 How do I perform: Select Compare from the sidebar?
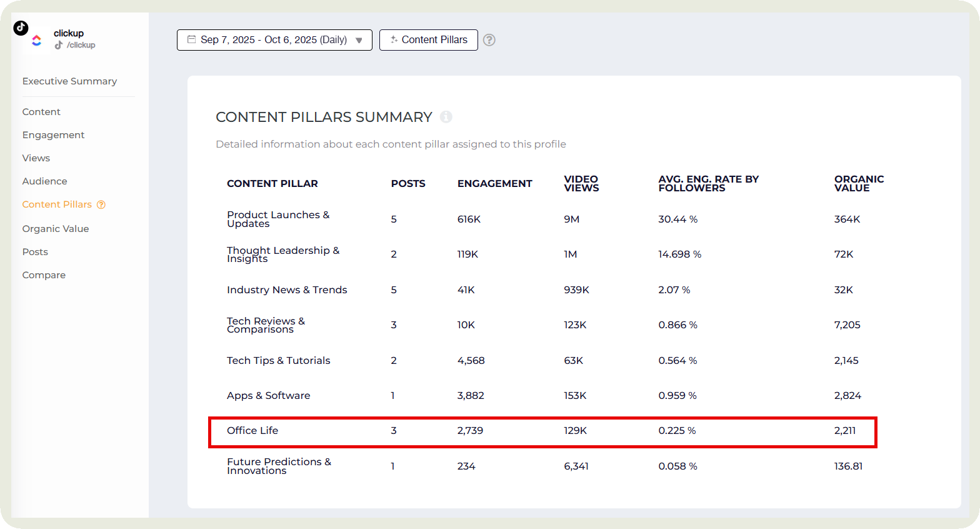(x=44, y=275)
